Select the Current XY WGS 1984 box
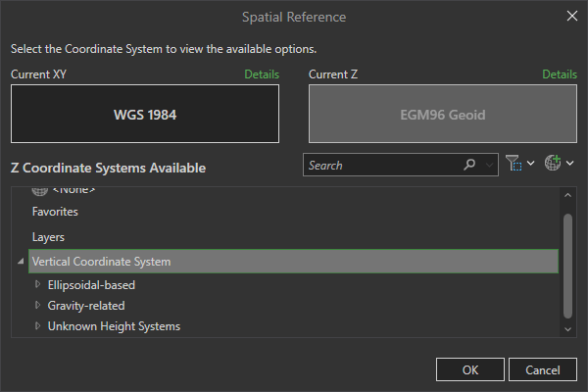This screenshot has height=392, width=588. 145,114
